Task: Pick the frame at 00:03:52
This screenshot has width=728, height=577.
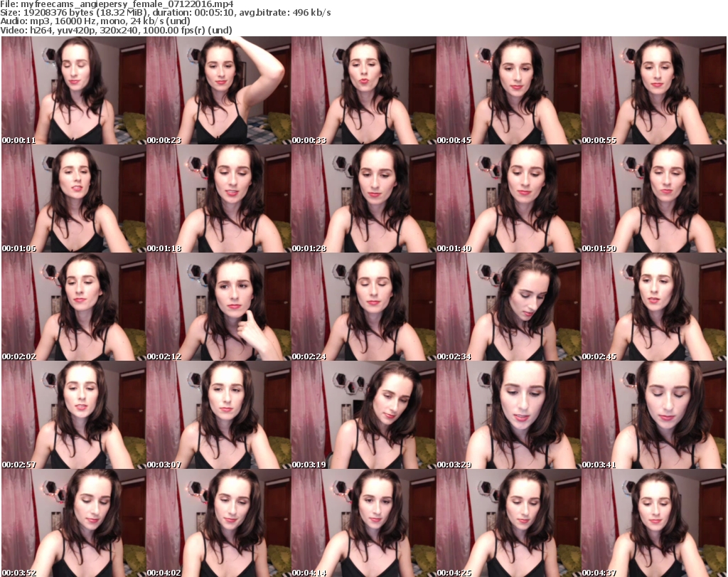Action: point(74,523)
